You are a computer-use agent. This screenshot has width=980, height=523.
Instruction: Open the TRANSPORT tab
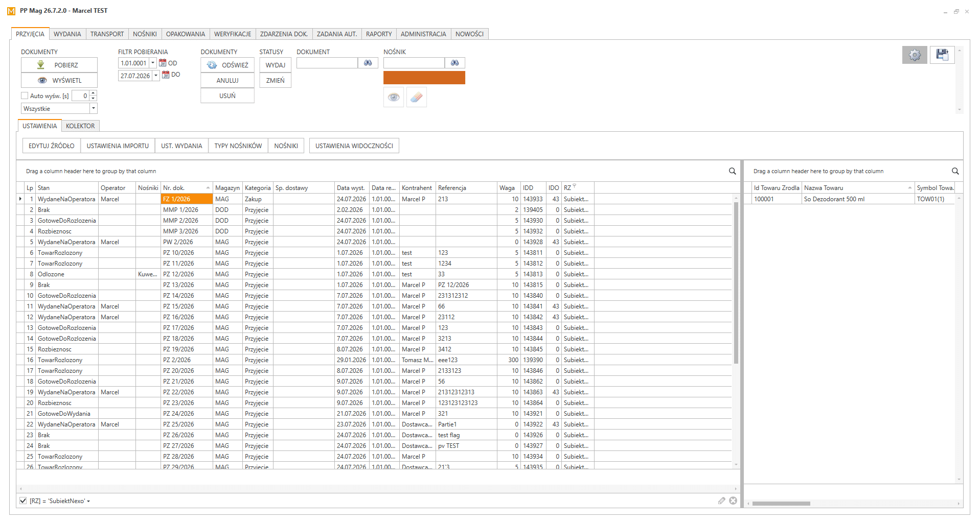[x=107, y=34]
